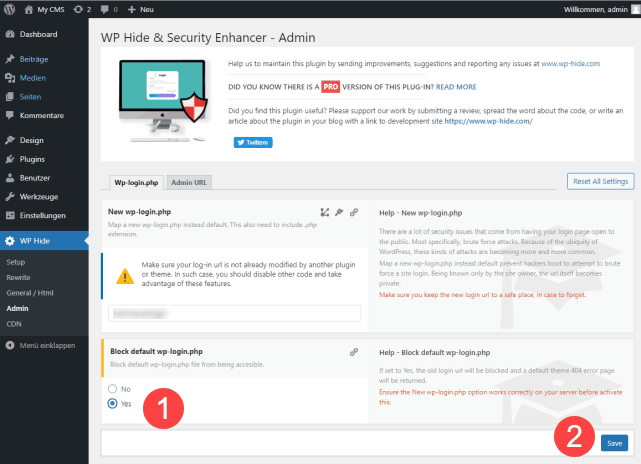Open the Seiten menu item
Image resolution: width=641 pixels, height=464 pixels.
point(30,97)
